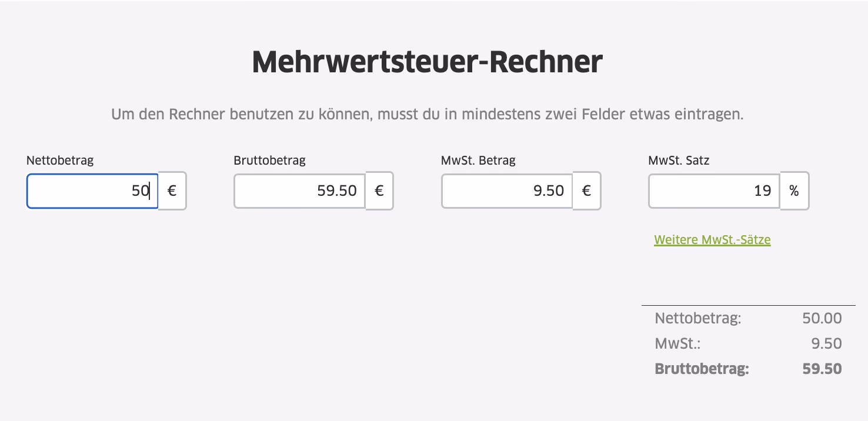This screenshot has height=421, width=868.
Task: Open the Weitere MwSt.-Sätze link
Action: [712, 240]
